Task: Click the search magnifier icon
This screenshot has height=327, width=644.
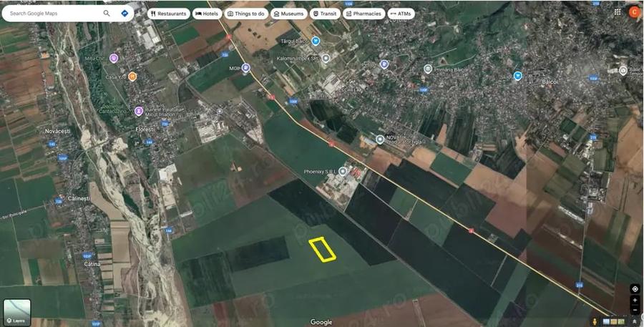Action: 107,13
